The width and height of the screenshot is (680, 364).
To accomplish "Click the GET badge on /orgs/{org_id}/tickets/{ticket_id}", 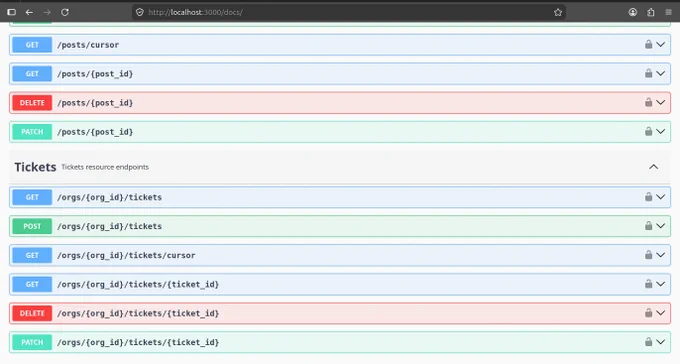I will pyautogui.click(x=32, y=284).
